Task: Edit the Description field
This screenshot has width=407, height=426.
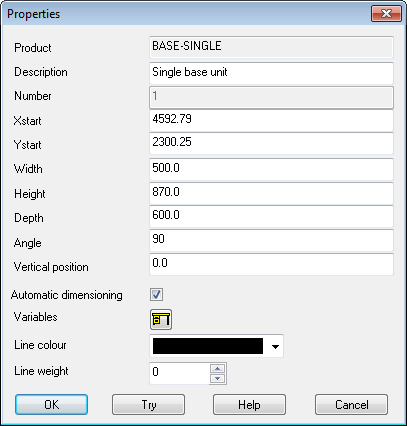Action: pyautogui.click(x=271, y=73)
